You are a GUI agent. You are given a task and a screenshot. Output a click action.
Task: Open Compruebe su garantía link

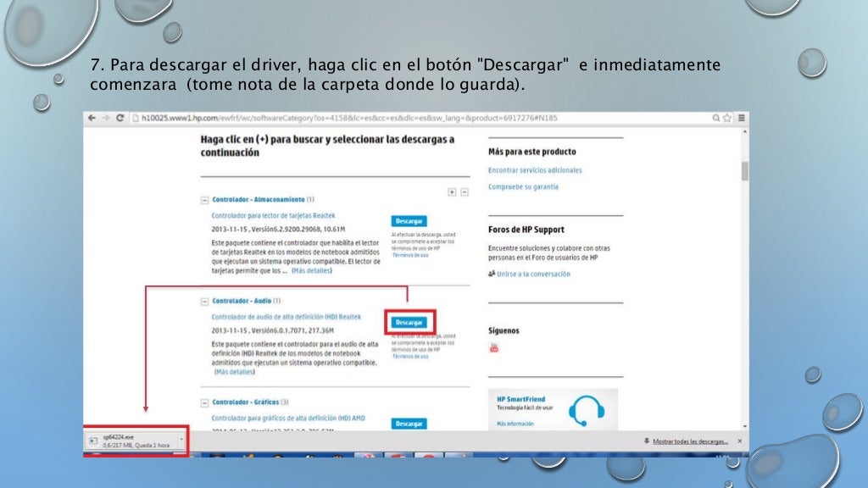(x=523, y=187)
